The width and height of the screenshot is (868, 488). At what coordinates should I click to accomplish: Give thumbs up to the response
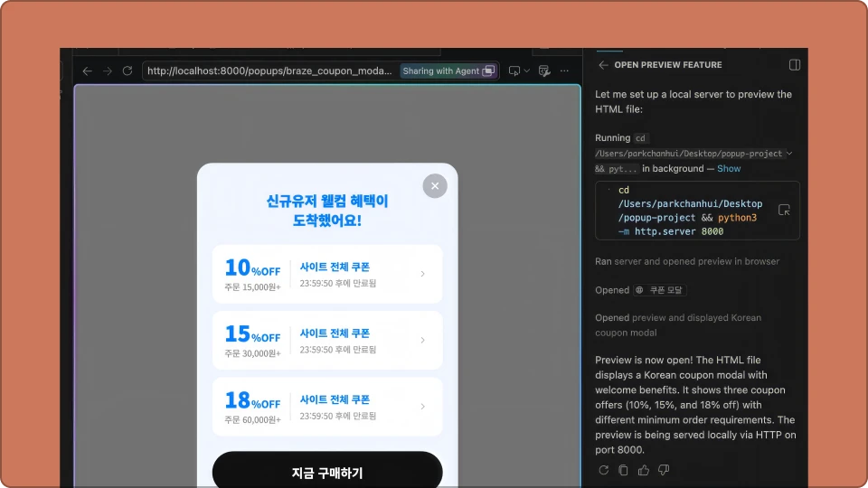tap(643, 470)
